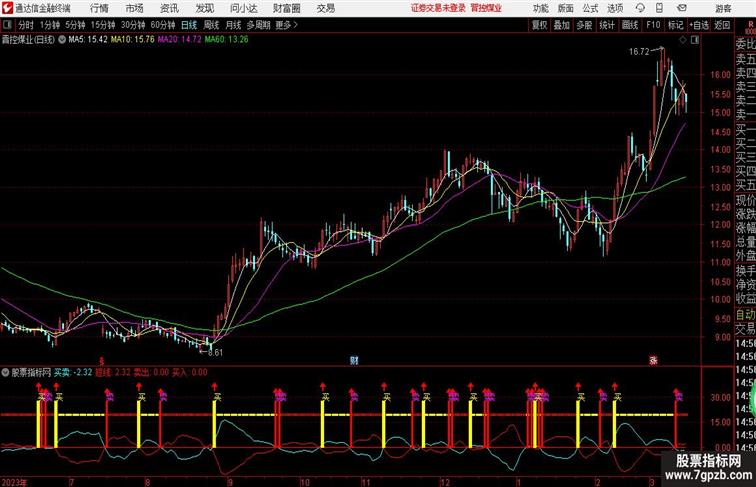Click the 16.72 high price label
This screenshot has width=756, height=487.
coord(639,52)
